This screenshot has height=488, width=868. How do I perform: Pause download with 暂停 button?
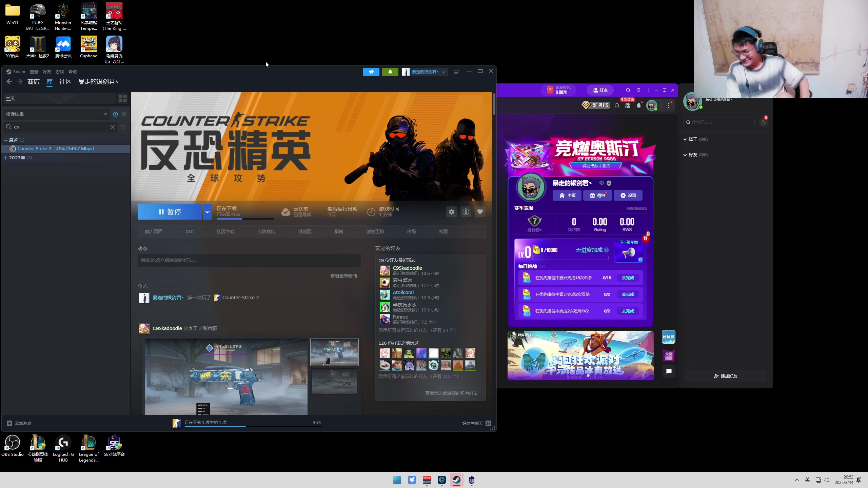(x=170, y=212)
